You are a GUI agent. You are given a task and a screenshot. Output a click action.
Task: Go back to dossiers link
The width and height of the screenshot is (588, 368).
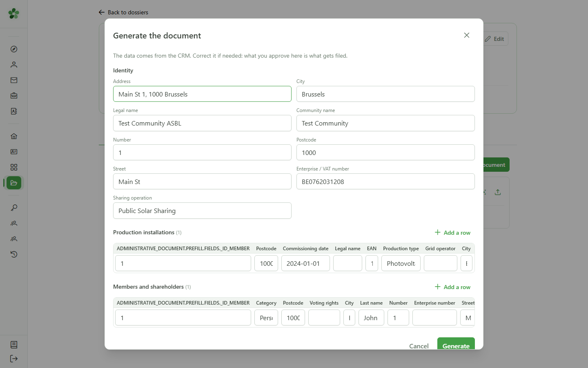pyautogui.click(x=123, y=12)
